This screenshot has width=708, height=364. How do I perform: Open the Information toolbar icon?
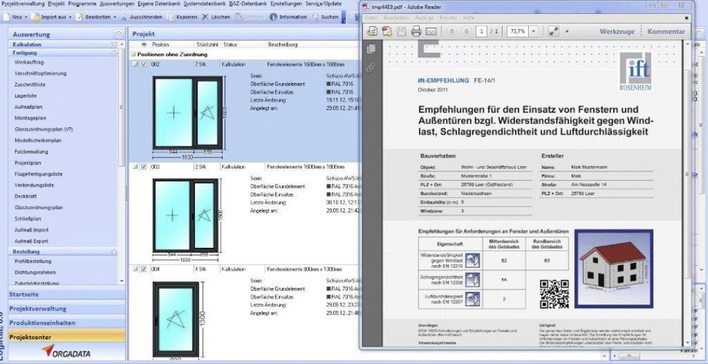273,17
